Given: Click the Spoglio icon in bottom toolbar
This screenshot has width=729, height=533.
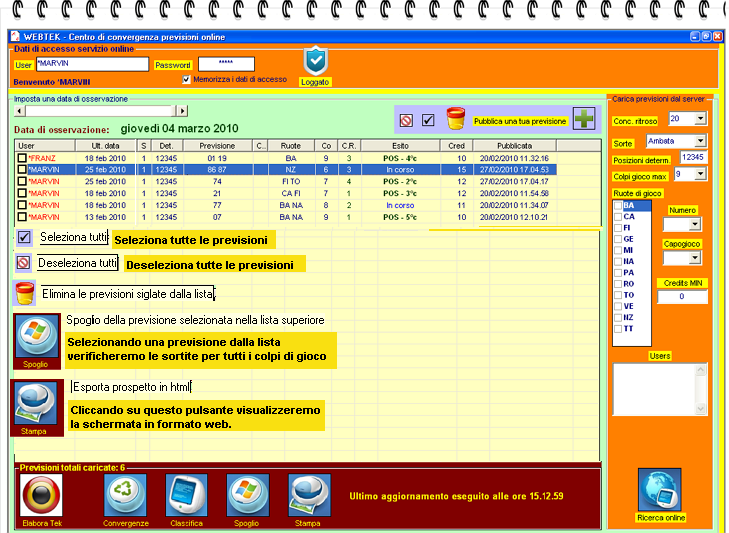Looking at the screenshot, I should [x=248, y=495].
